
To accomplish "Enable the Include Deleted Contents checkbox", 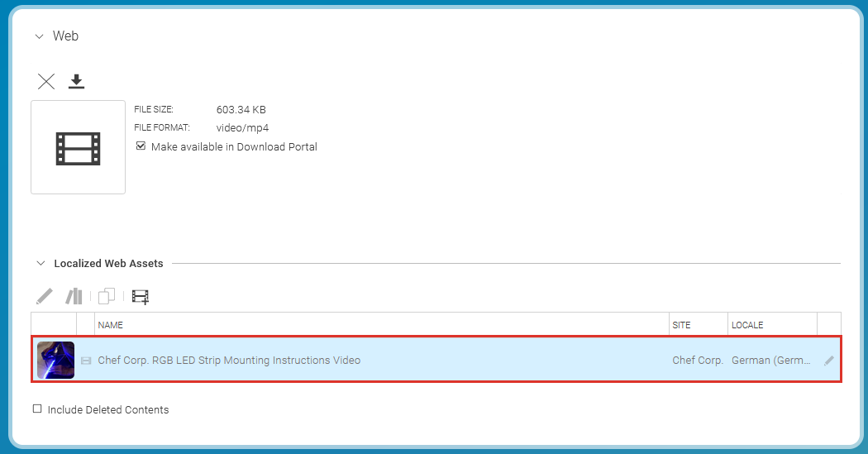I will coord(37,409).
